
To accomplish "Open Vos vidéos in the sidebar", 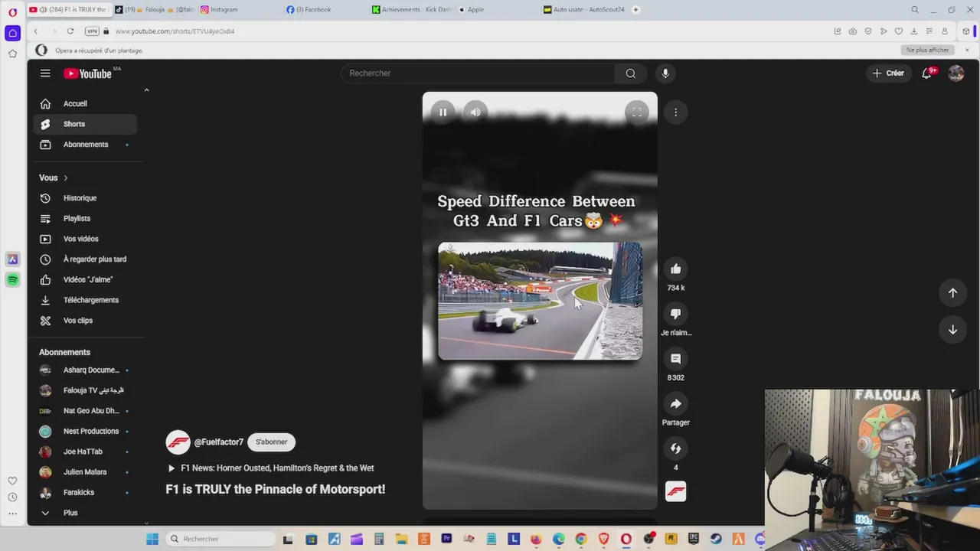I will [x=85, y=239].
